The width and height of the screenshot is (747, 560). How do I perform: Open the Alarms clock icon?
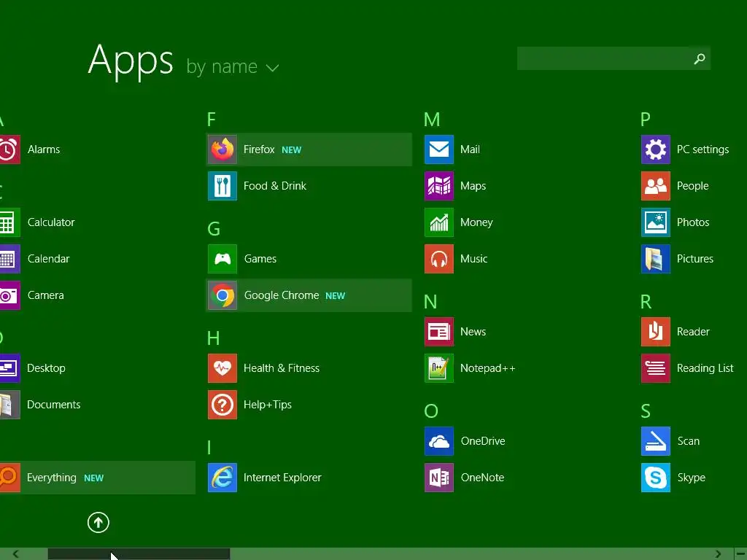[9, 149]
